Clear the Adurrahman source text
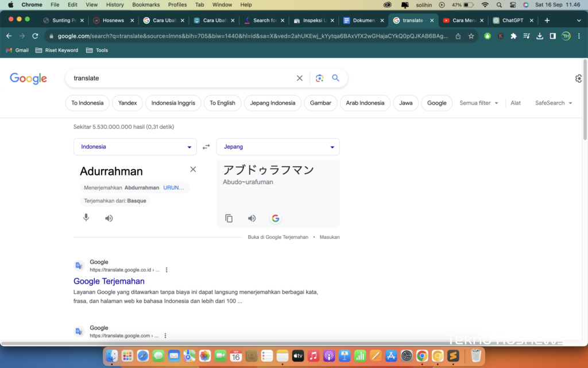This screenshot has width=588, height=368. (193, 169)
